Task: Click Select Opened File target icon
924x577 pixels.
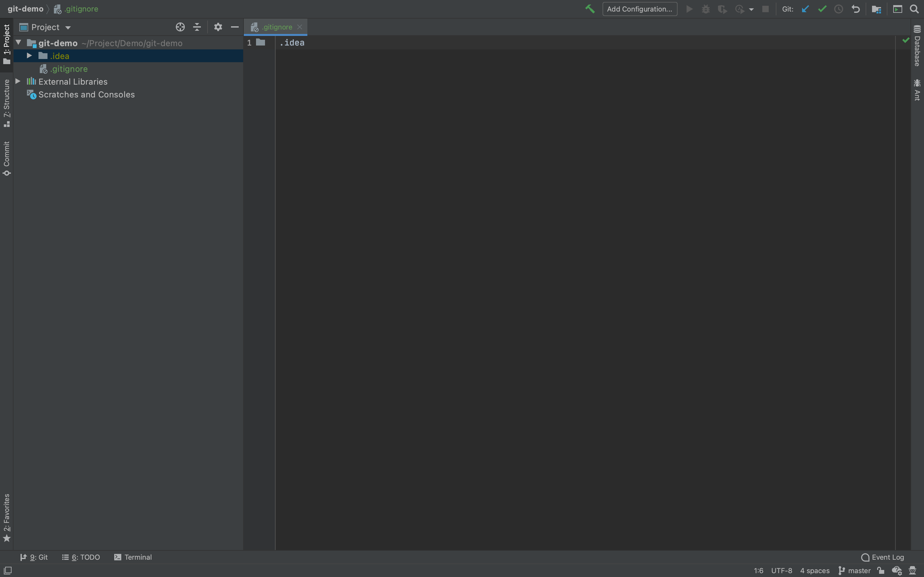Action: point(180,27)
